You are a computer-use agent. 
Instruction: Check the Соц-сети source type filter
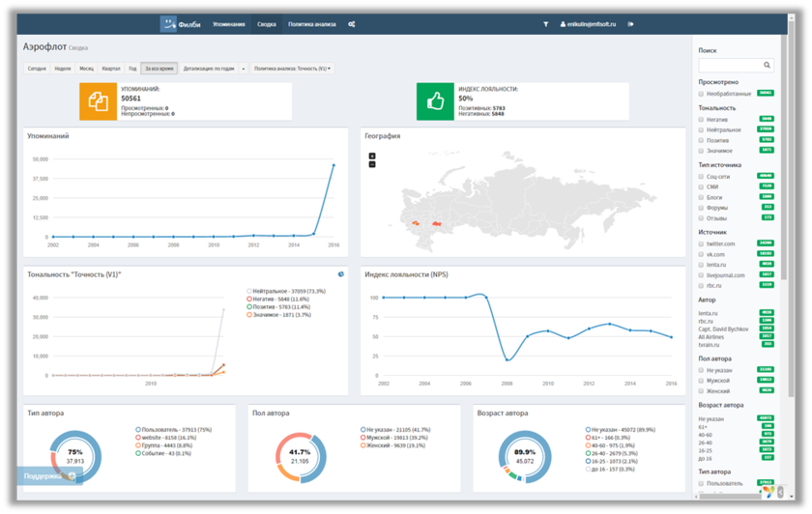tap(702, 176)
